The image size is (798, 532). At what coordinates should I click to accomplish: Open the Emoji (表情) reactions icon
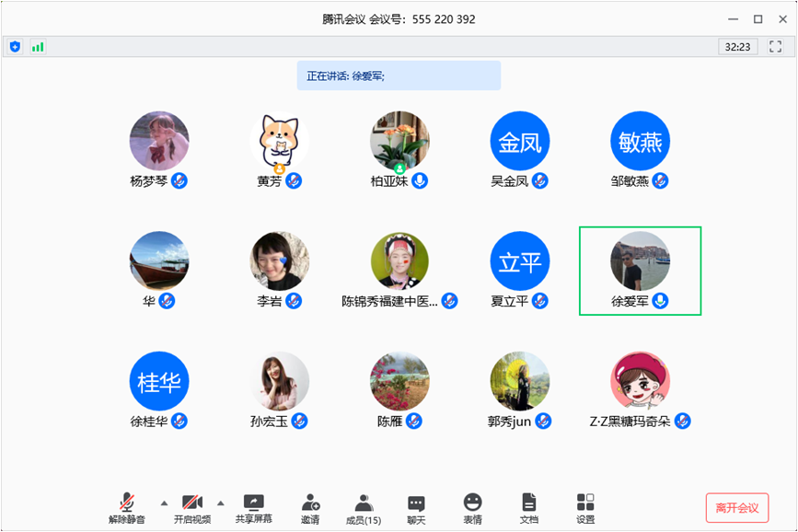coord(472,503)
